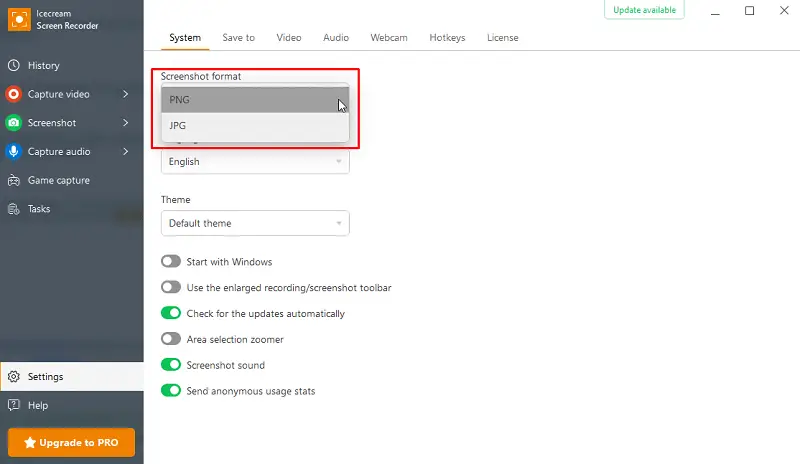Open the Default theme dropdown

point(255,223)
